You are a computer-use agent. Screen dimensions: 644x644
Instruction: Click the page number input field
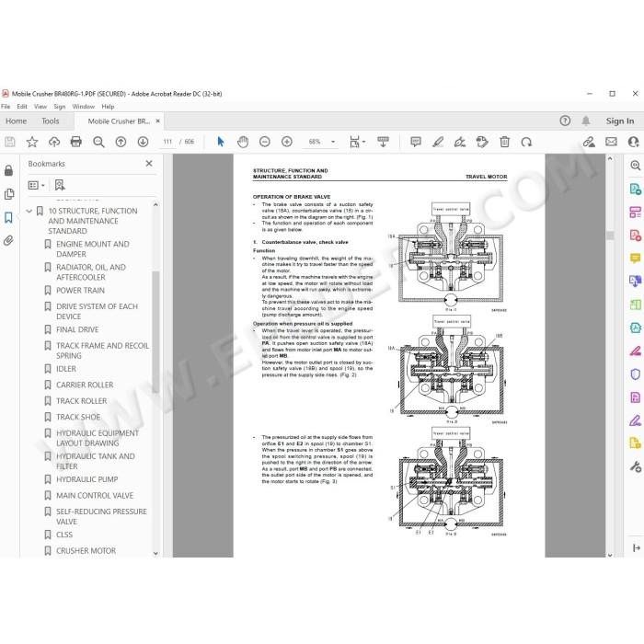pyautogui.click(x=167, y=142)
